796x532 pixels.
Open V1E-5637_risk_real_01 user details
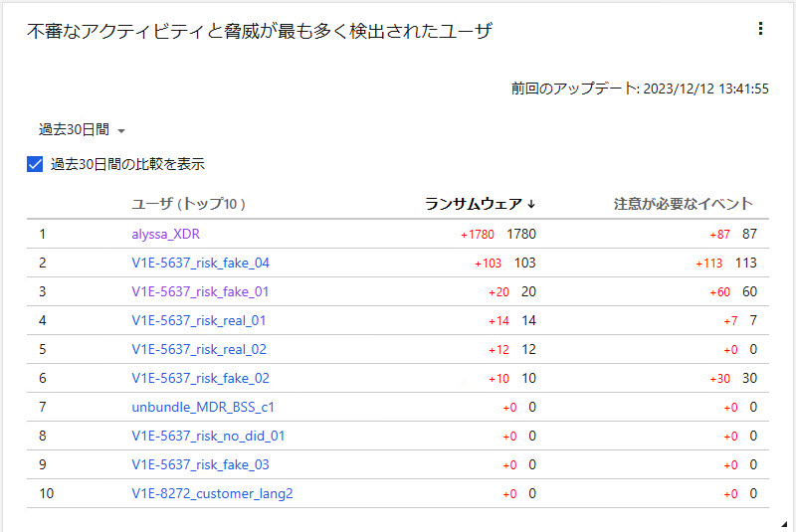pyautogui.click(x=198, y=320)
